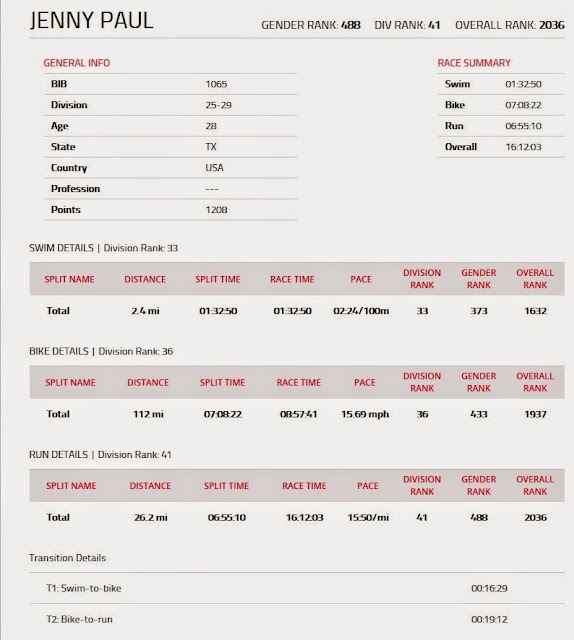574x640 pixels.
Task: Click DIVISION RANK header in run table
Action: click(x=422, y=485)
